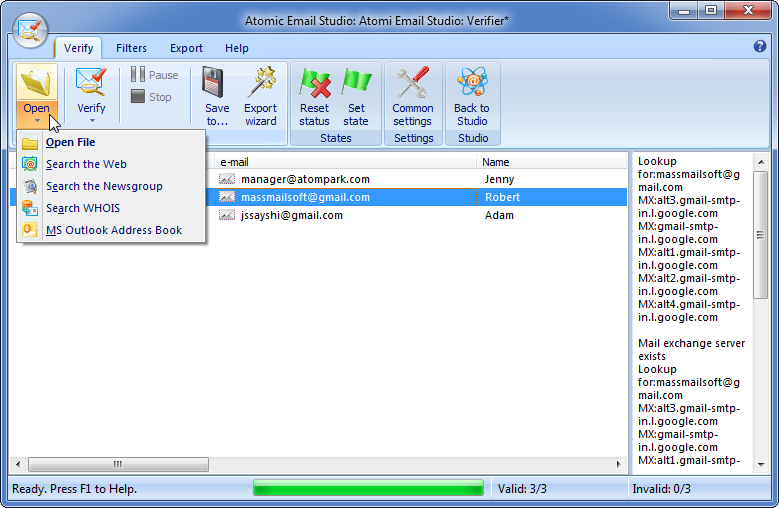The height and width of the screenshot is (508, 779).
Task: Click the Open File folder icon
Action: pyautogui.click(x=30, y=143)
